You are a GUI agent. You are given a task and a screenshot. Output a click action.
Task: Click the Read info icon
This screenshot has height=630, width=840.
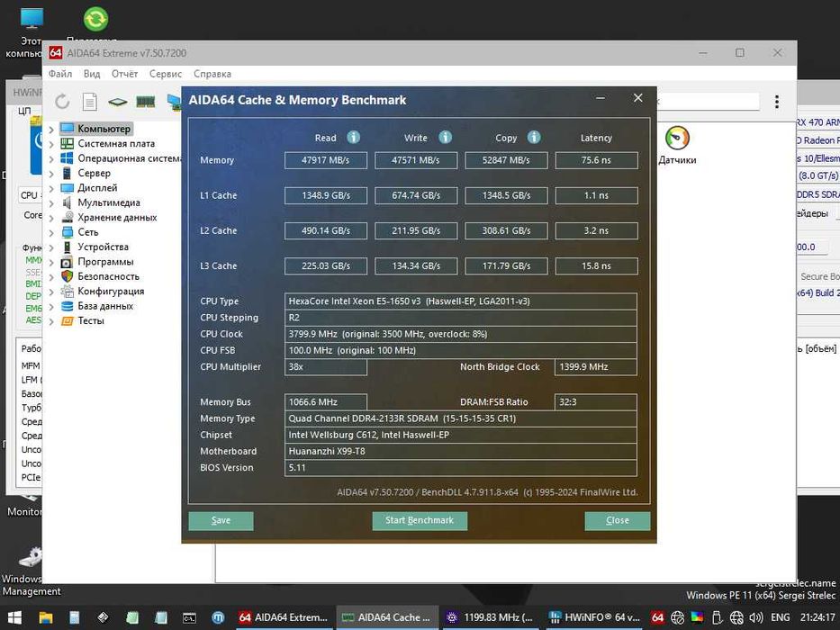354,138
